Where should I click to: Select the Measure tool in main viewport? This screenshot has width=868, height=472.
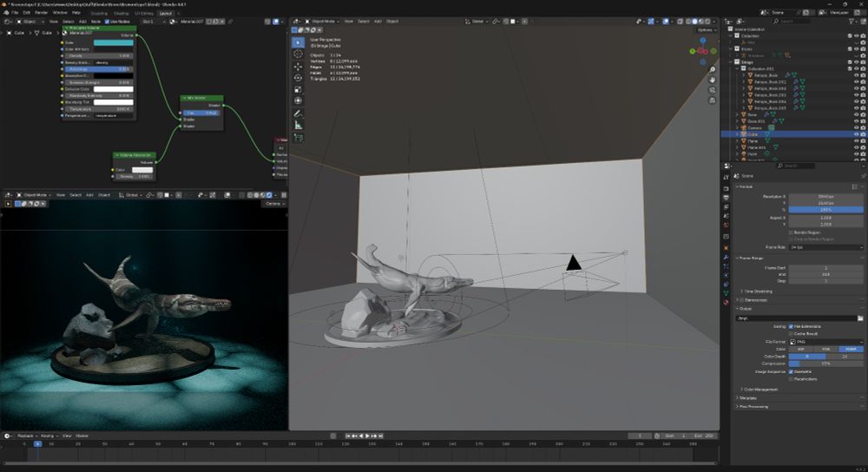point(298,126)
